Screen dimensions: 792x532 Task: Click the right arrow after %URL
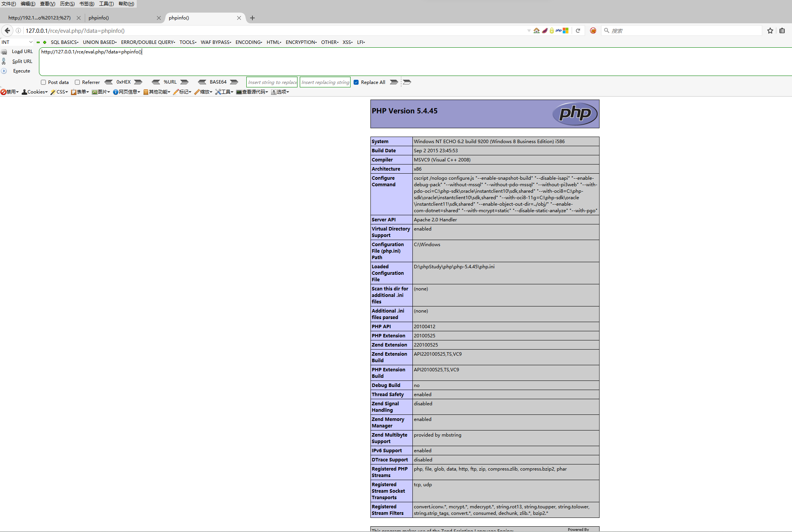pyautogui.click(x=184, y=82)
